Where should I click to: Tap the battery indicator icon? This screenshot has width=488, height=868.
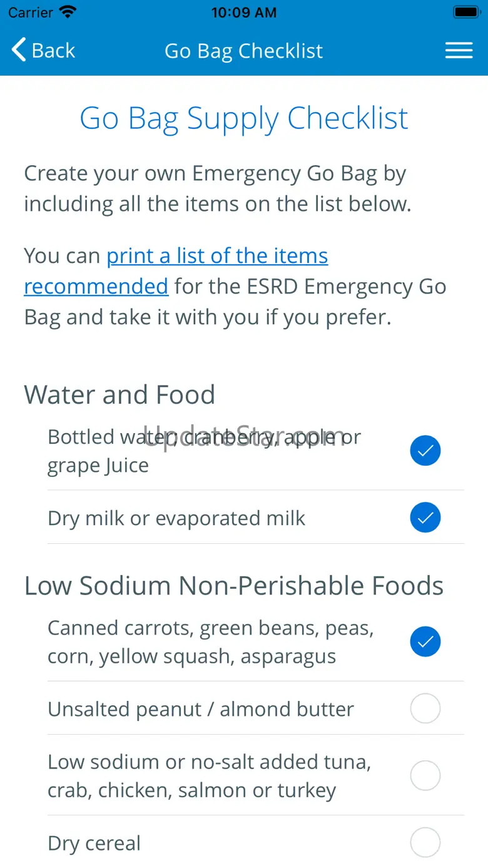click(465, 13)
